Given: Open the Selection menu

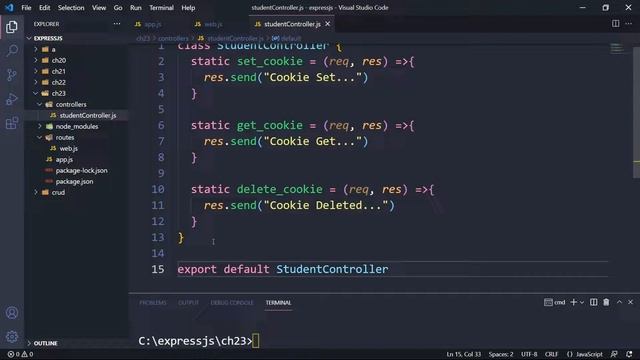Looking at the screenshot, I should (71, 8).
